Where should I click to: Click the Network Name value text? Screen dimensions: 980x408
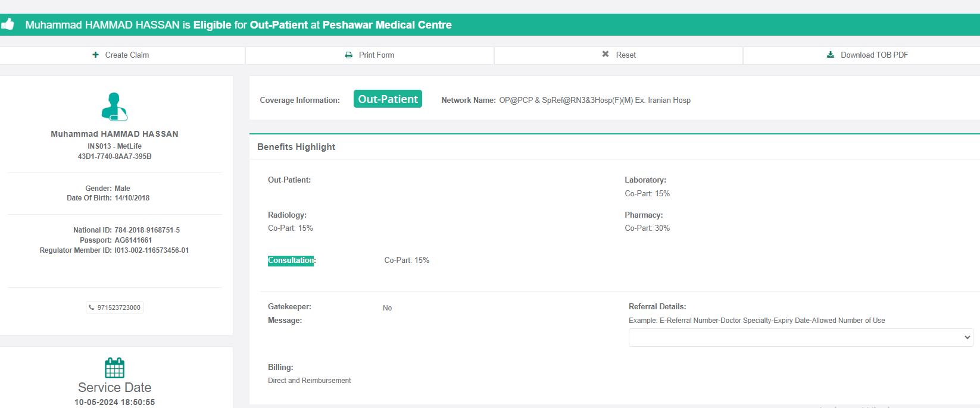tap(595, 100)
